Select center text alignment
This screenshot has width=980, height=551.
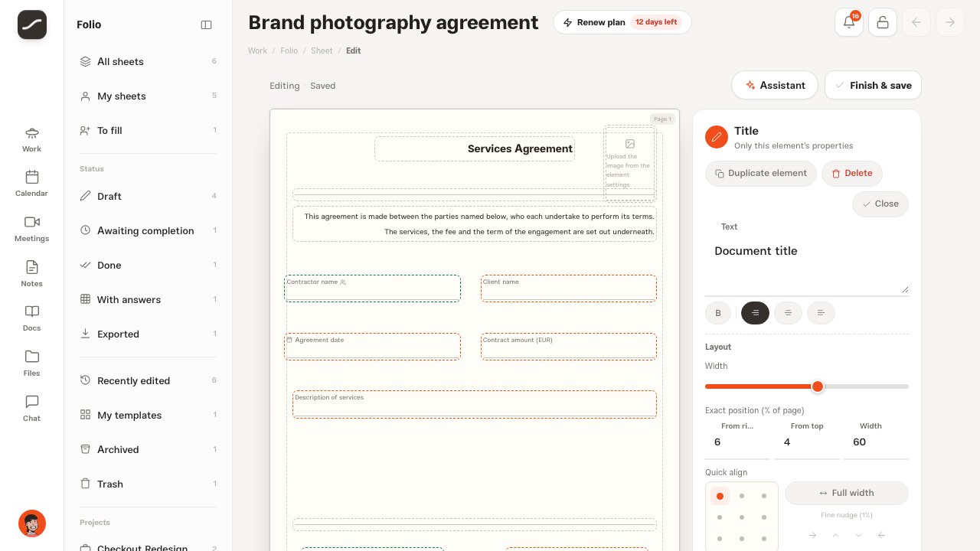[x=788, y=312]
